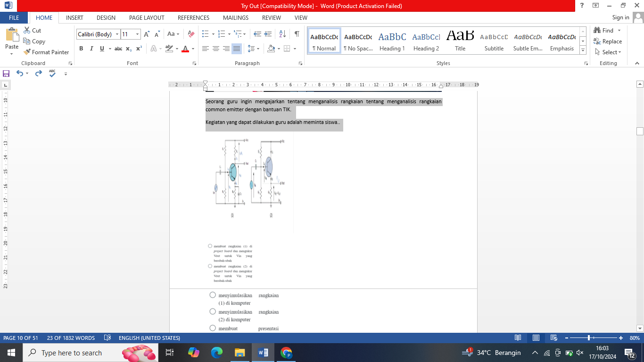Apply subscript formatting
The image size is (644, 362).
click(x=129, y=49)
